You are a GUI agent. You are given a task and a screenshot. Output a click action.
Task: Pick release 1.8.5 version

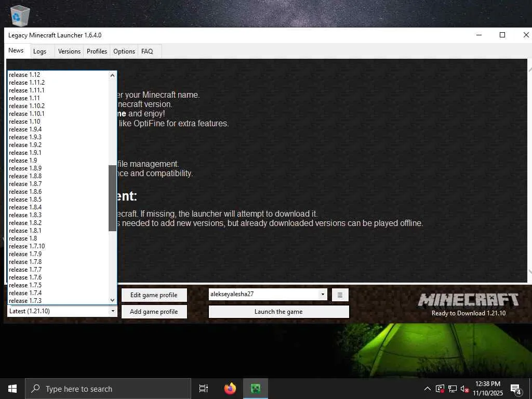coord(58,199)
